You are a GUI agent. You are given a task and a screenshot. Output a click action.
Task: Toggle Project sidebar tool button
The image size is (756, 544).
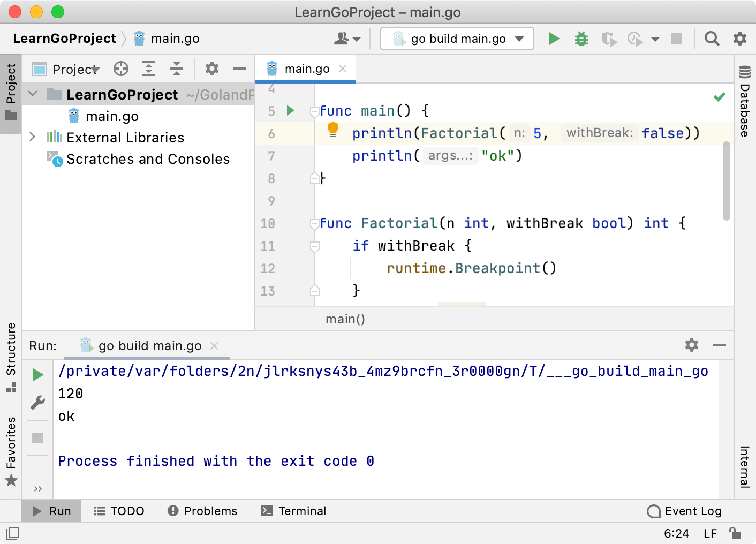click(x=11, y=93)
